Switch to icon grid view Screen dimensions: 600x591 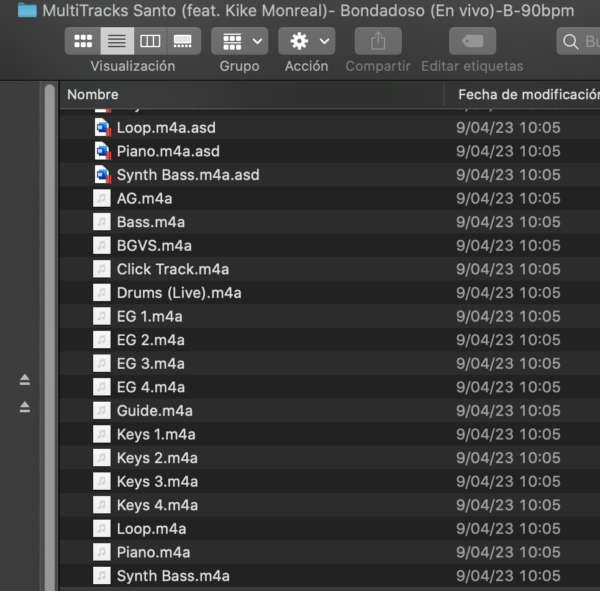[x=83, y=41]
